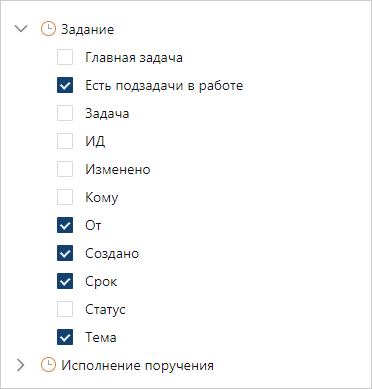Screen dimensions: 372x389
Task: Disable the Создано checkbox
Action: [65, 253]
